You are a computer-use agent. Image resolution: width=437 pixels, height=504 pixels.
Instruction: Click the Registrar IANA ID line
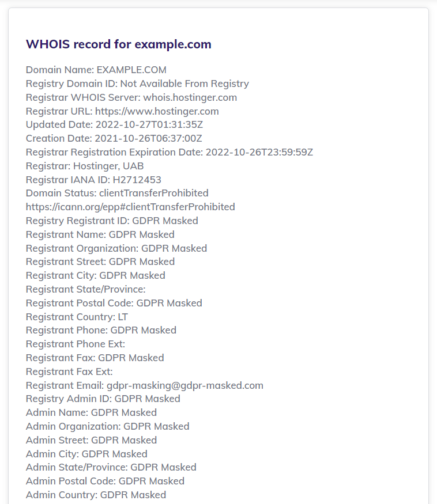(93, 180)
